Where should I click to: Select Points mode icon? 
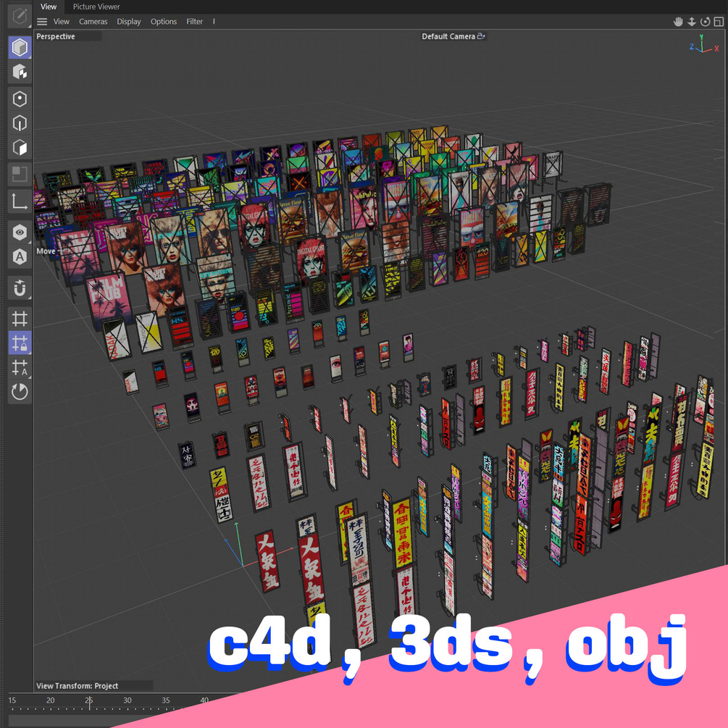pyautogui.click(x=20, y=99)
